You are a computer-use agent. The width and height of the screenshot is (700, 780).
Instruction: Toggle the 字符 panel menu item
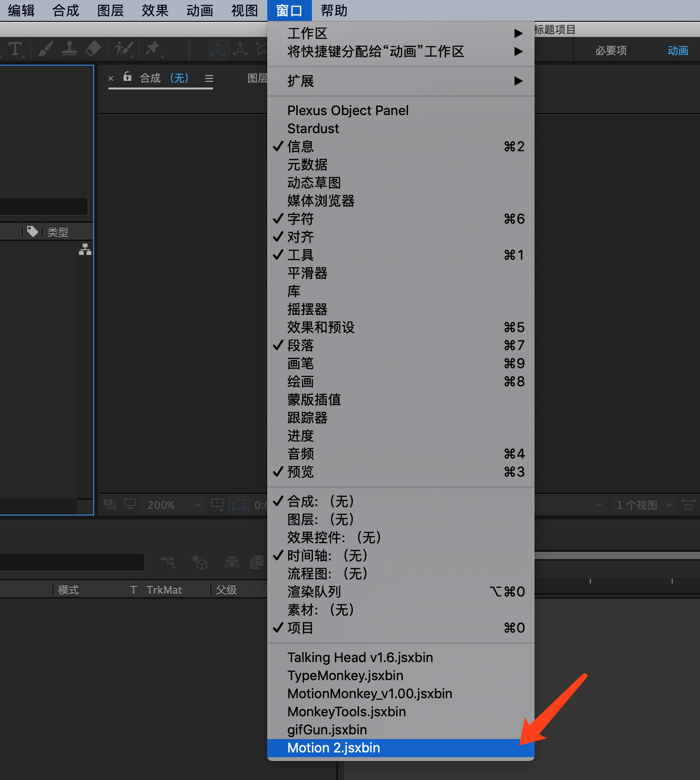pos(401,219)
